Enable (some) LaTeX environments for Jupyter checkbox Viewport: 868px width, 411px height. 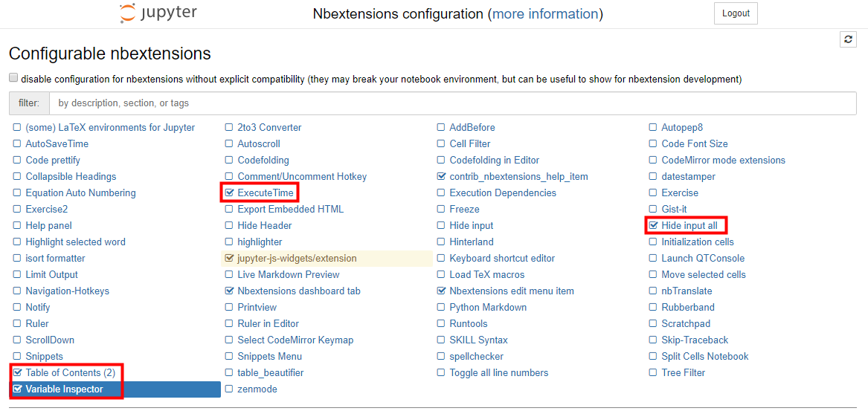point(16,128)
